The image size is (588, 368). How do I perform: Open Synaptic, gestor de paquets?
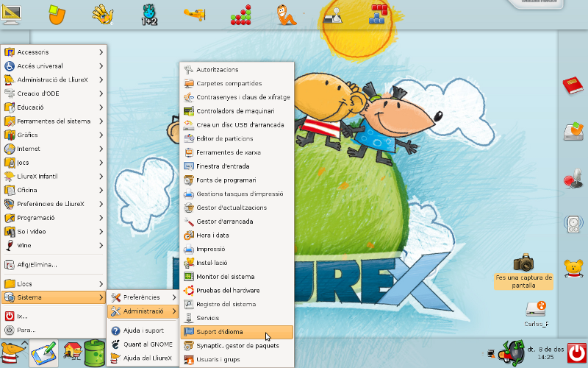click(237, 346)
